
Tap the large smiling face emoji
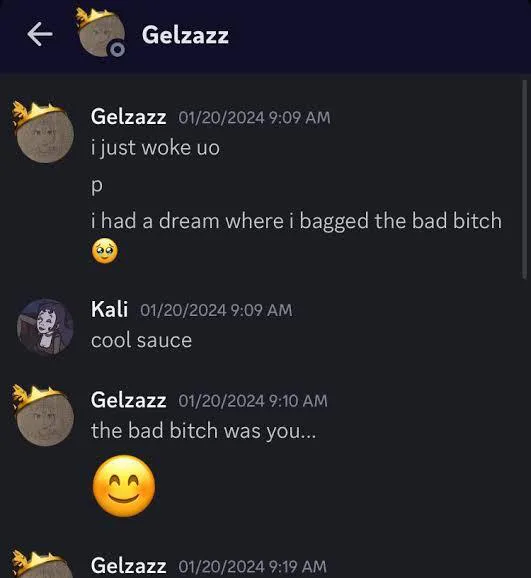tap(124, 485)
